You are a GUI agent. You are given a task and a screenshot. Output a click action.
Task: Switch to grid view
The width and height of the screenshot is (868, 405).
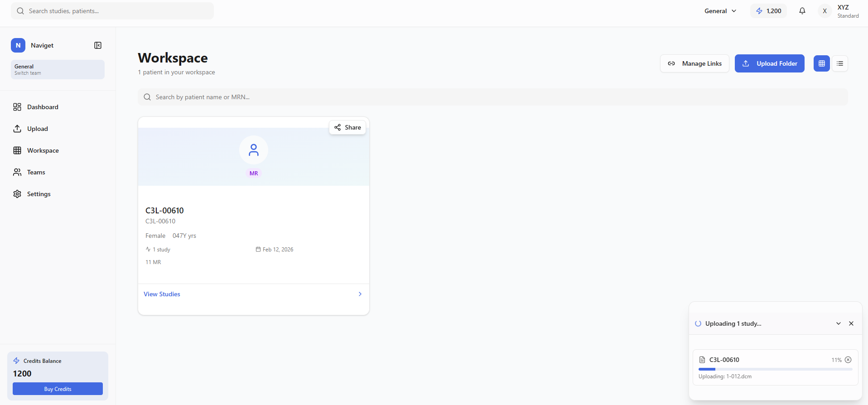click(x=822, y=63)
